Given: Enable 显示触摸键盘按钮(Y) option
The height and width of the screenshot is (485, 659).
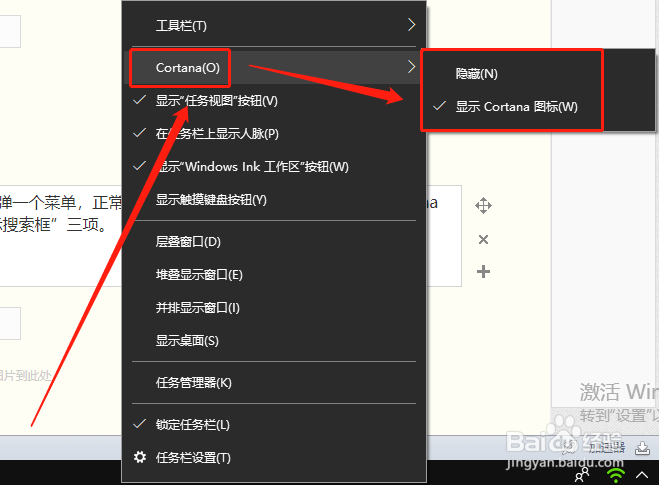Looking at the screenshot, I should (274, 200).
